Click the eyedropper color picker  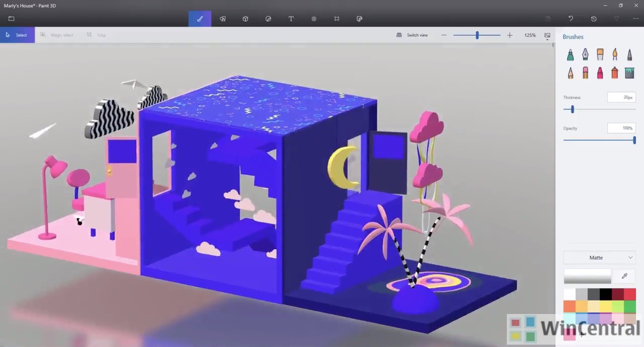625,276
